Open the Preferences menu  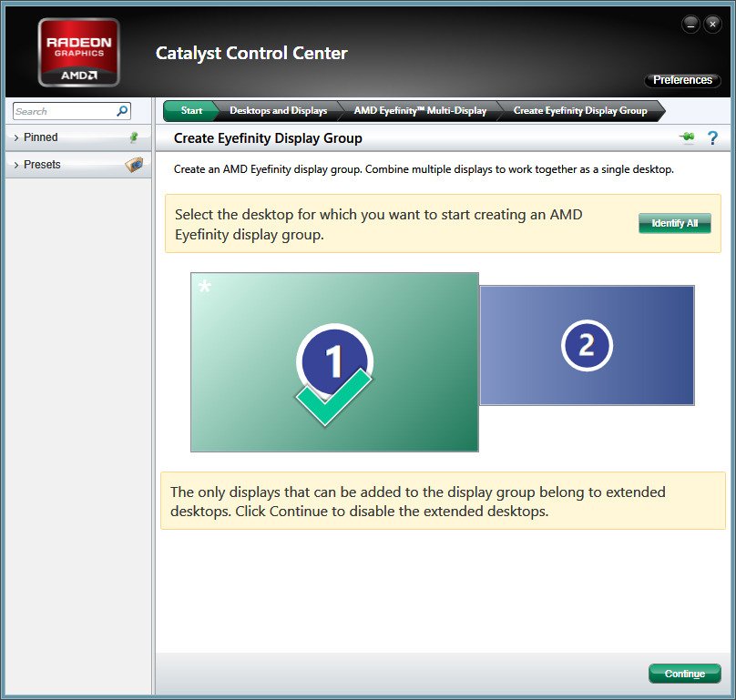point(682,80)
